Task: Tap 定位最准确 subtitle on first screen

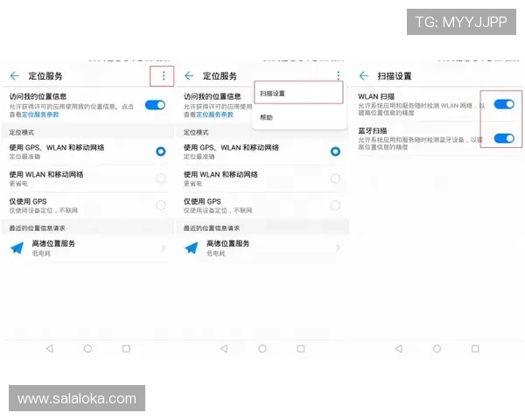Action: [24, 157]
